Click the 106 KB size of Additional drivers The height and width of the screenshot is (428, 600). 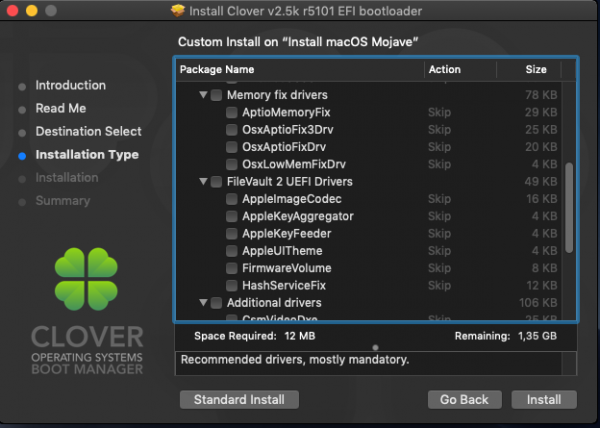point(538,303)
